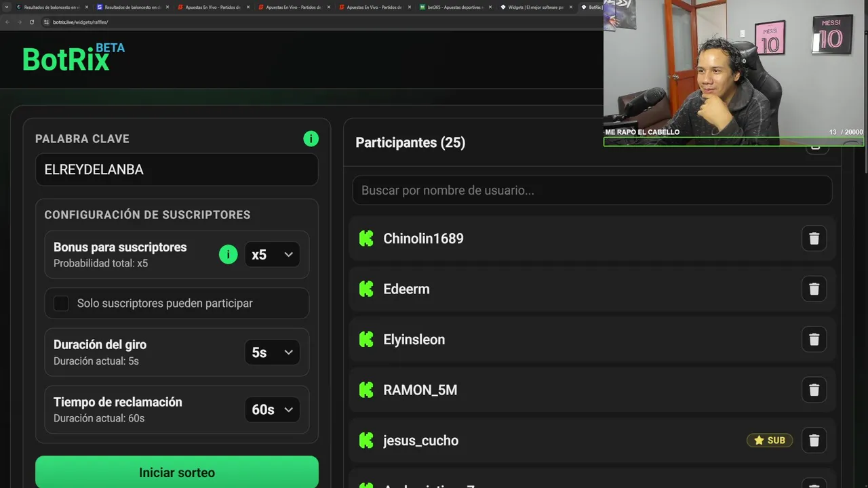
Task: Click the Duración actual: 5s text
Action: tap(96, 361)
